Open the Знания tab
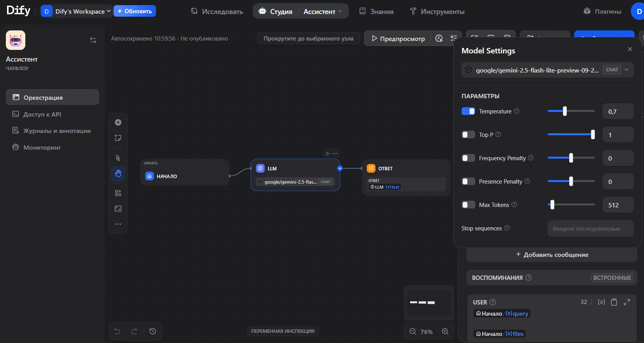This screenshot has height=343, width=644. [x=376, y=11]
